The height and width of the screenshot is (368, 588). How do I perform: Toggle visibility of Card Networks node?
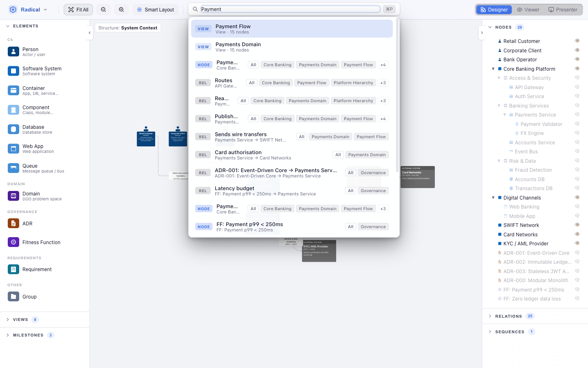pos(577,234)
